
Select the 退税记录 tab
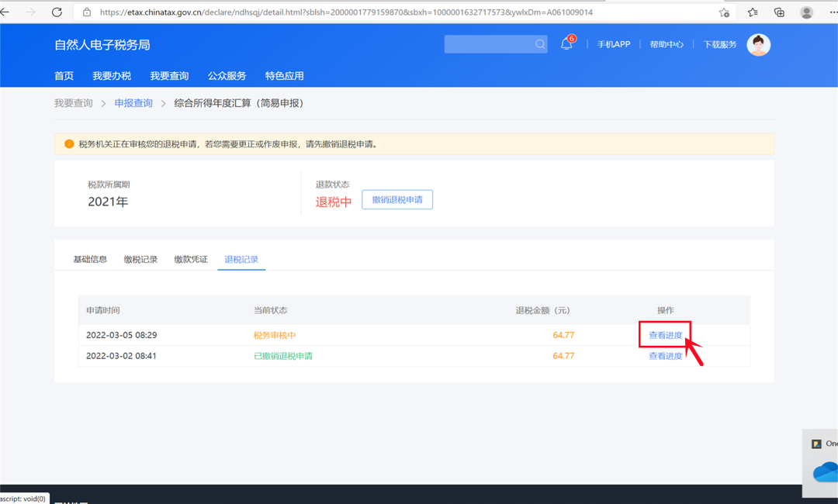click(x=241, y=260)
